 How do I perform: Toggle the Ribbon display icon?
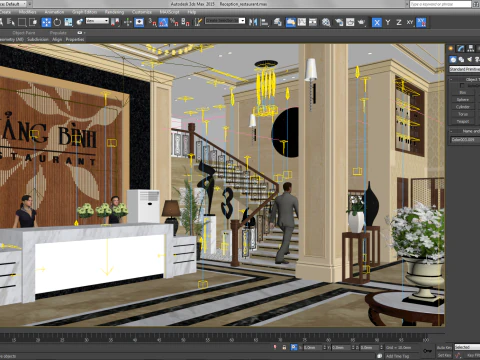[290, 22]
